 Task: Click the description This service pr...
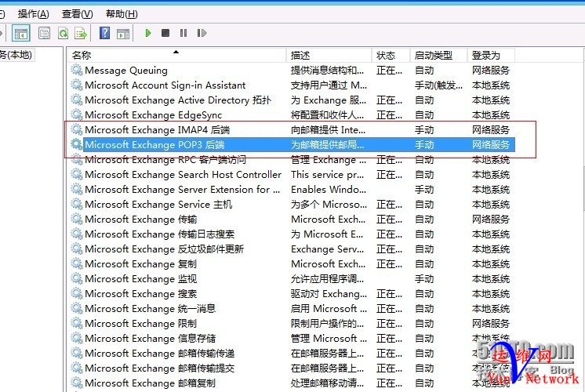[x=328, y=175]
